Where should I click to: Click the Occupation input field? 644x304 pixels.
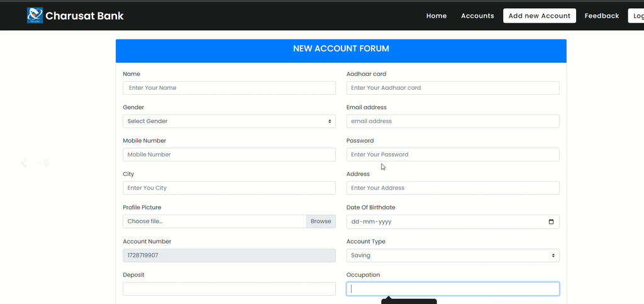click(453, 289)
